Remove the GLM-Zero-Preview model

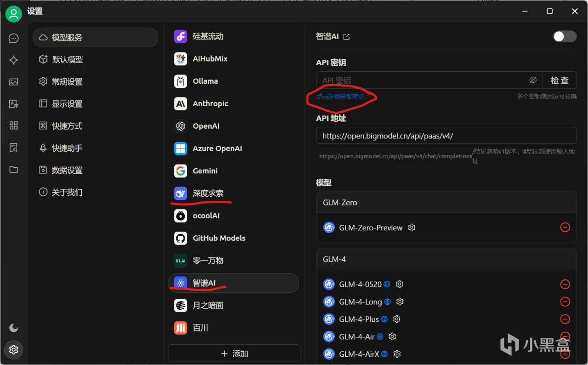tap(565, 228)
